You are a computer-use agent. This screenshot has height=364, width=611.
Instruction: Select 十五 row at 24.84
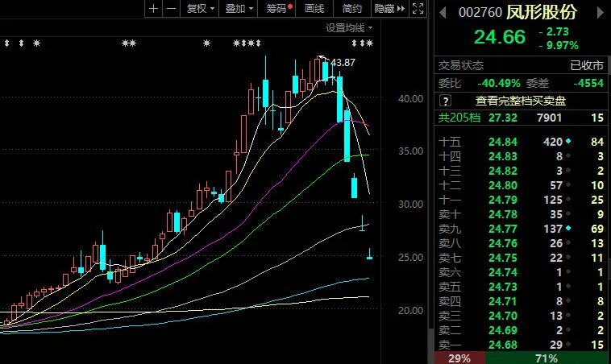[x=521, y=142]
